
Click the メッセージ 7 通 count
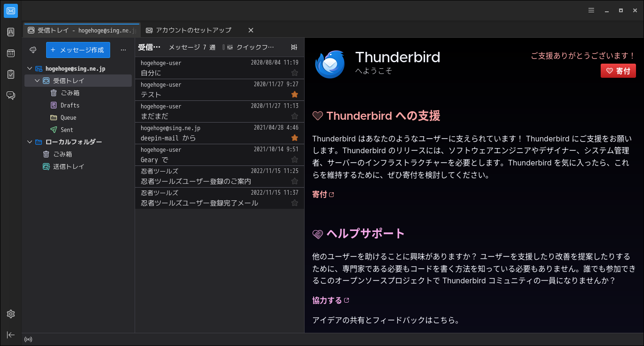tap(192, 47)
